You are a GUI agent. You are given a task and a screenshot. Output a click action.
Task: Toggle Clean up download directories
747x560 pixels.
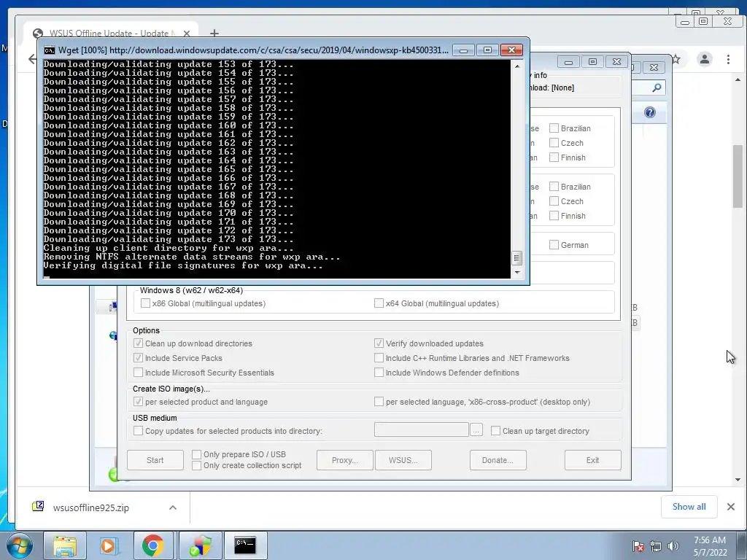[x=138, y=343]
